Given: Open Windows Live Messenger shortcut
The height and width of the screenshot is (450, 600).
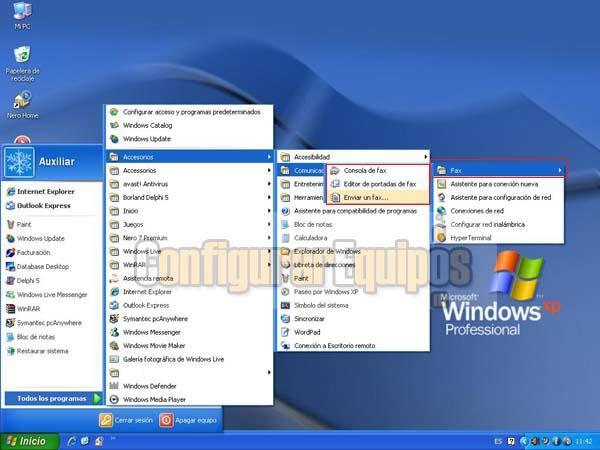Looking at the screenshot, I should (47, 295).
